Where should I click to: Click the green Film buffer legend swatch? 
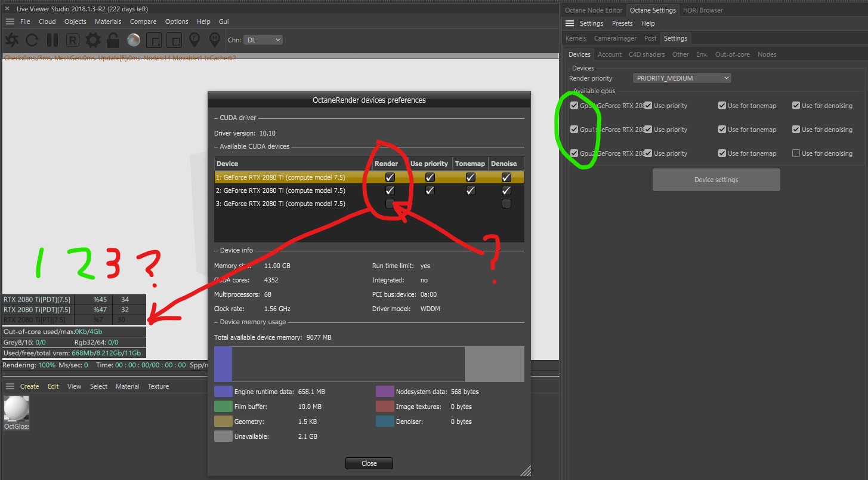coord(223,407)
